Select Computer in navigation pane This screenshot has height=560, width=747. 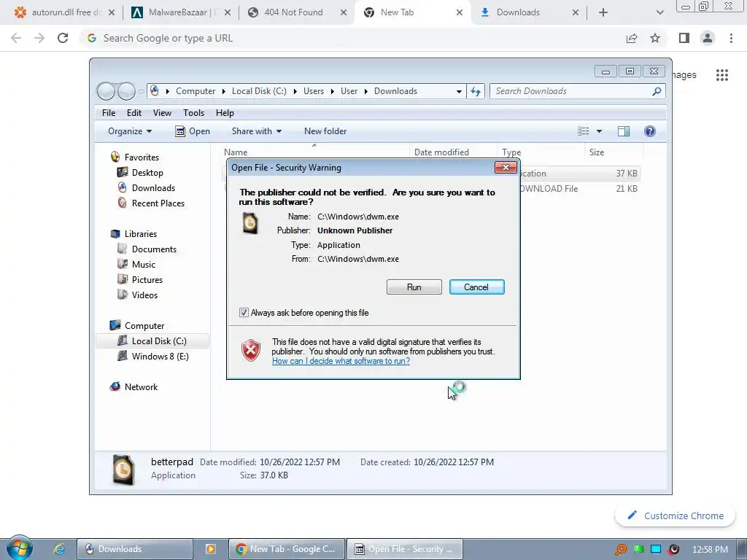point(144,326)
